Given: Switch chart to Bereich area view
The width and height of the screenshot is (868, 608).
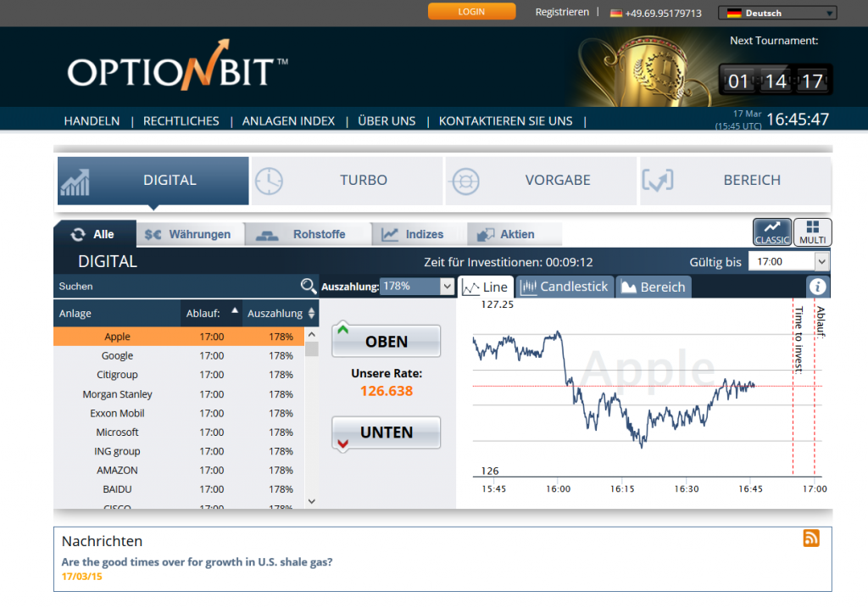Looking at the screenshot, I should (654, 287).
